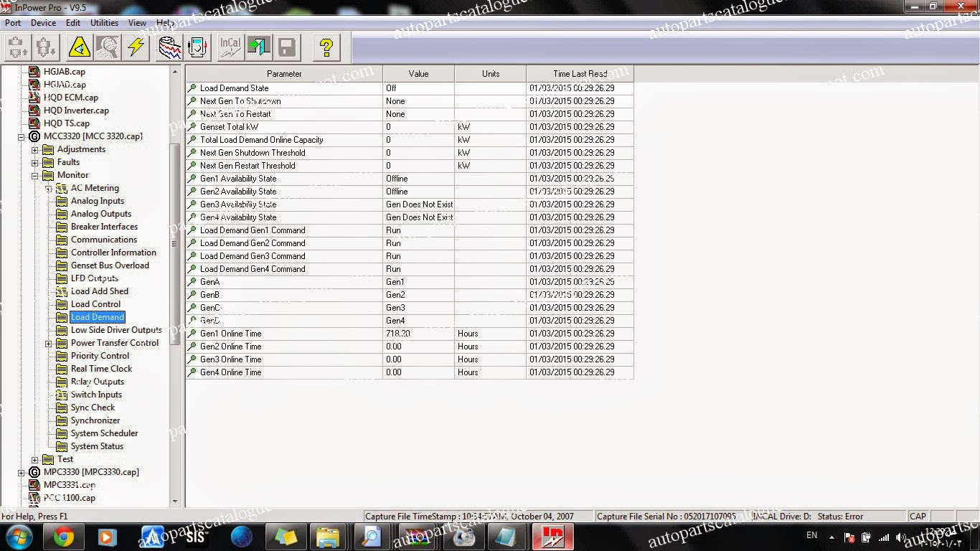Open the Edit menu
980x551 pixels.
(73, 23)
